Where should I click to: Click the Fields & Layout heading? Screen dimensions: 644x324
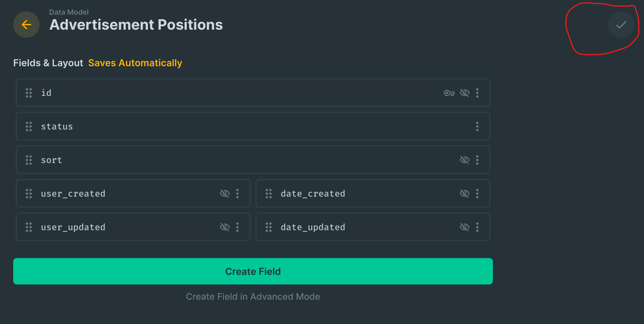click(x=48, y=63)
